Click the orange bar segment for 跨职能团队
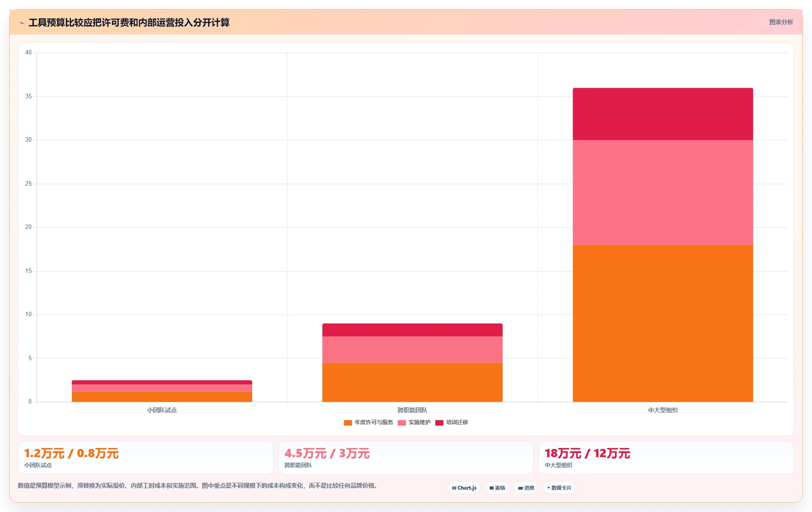812x512 pixels. [x=412, y=382]
